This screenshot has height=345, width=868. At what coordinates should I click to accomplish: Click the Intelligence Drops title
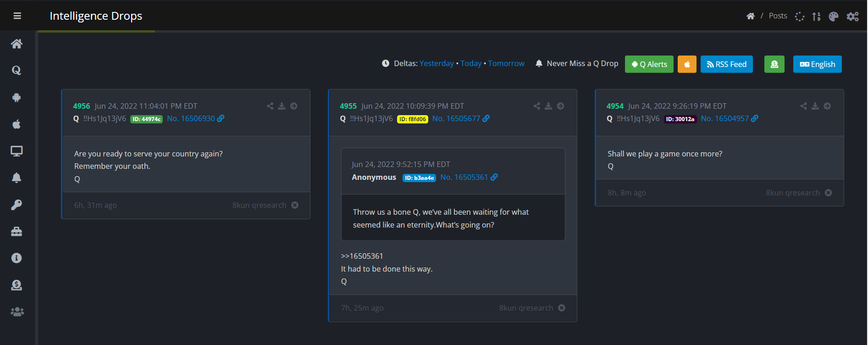(96, 16)
